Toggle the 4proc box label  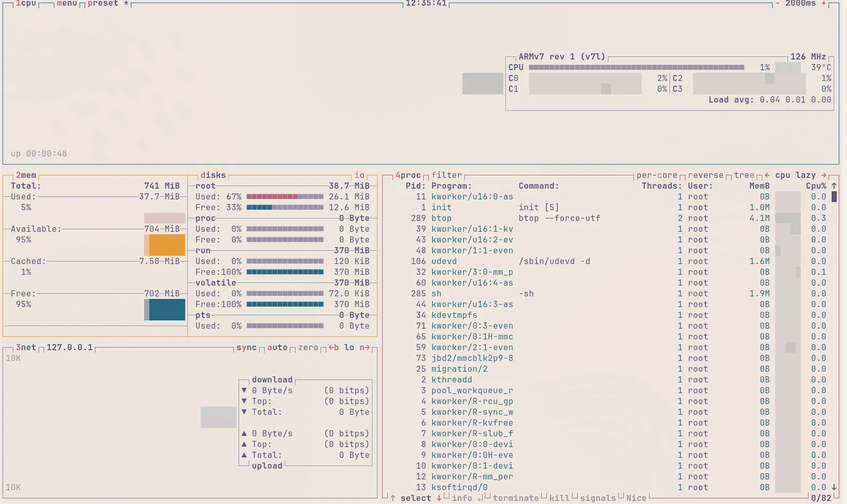408,175
